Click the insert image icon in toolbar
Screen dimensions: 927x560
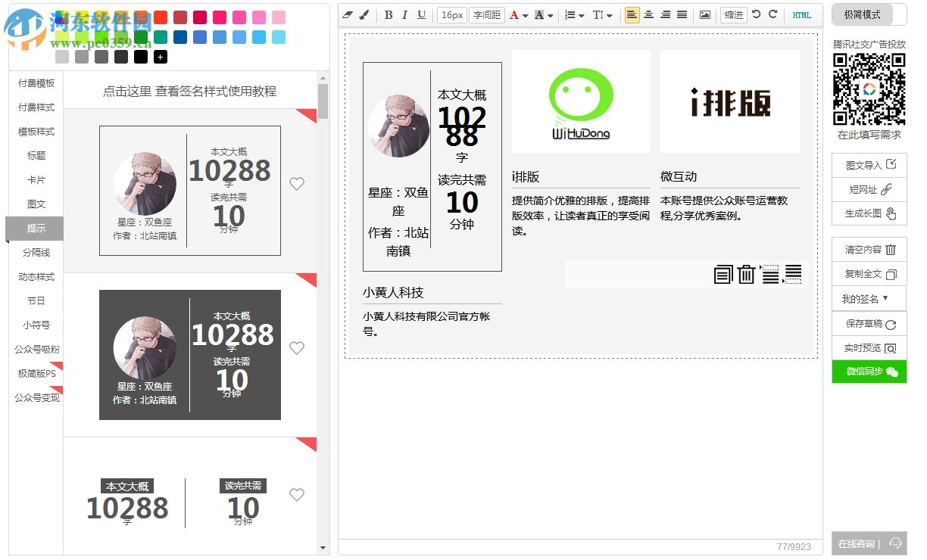(x=704, y=14)
